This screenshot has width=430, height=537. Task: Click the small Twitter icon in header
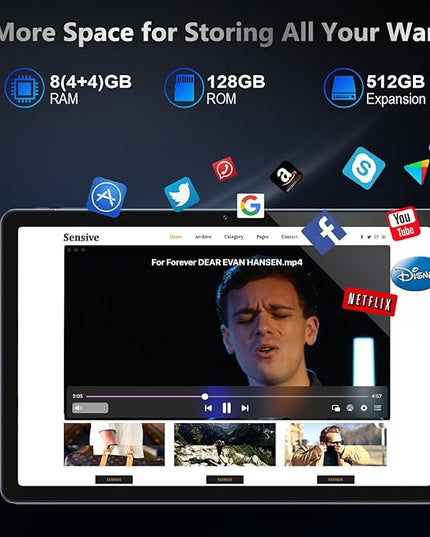(369, 237)
